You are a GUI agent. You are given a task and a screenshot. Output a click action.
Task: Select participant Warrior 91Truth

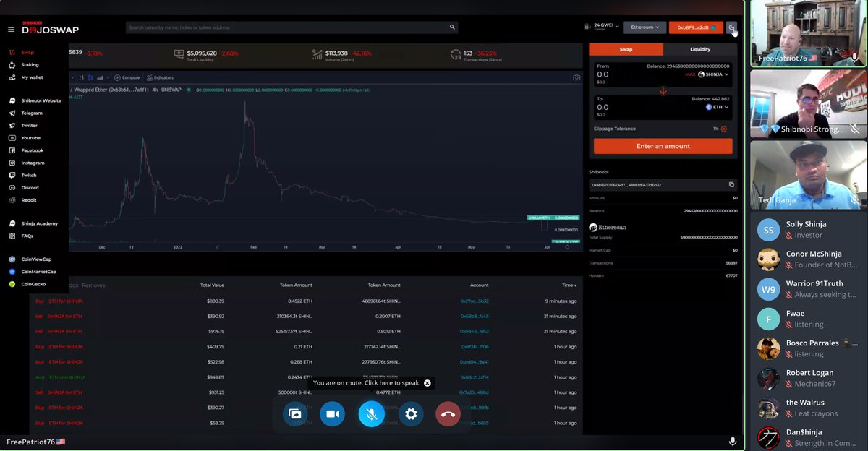coord(809,289)
